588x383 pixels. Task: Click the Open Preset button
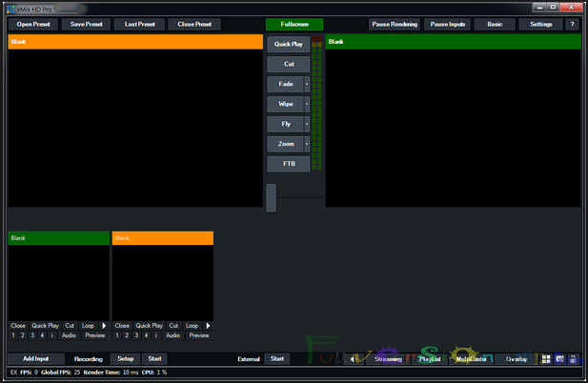click(33, 25)
